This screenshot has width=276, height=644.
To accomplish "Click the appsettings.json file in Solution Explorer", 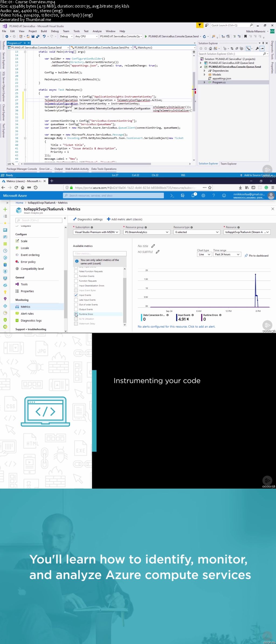I will point(222,79).
